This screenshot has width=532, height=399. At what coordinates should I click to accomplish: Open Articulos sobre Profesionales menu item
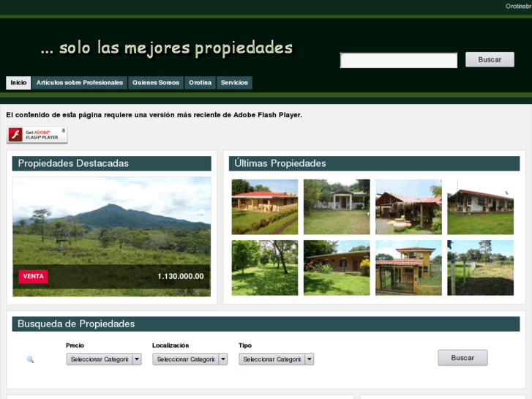click(x=80, y=83)
